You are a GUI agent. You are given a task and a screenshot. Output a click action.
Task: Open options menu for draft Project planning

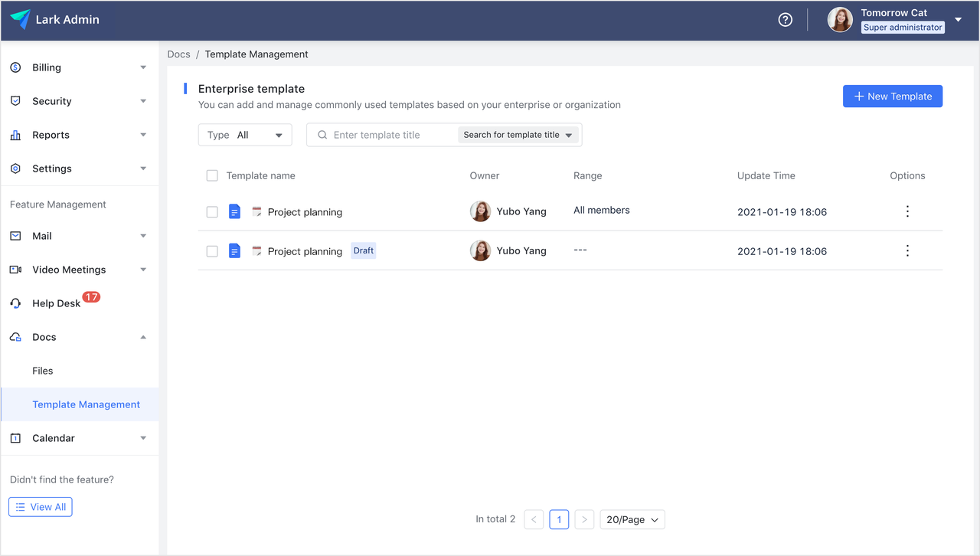point(907,250)
